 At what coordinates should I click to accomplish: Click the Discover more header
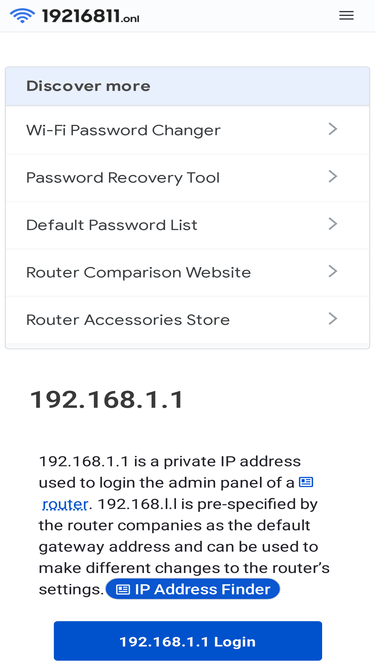coord(188,86)
